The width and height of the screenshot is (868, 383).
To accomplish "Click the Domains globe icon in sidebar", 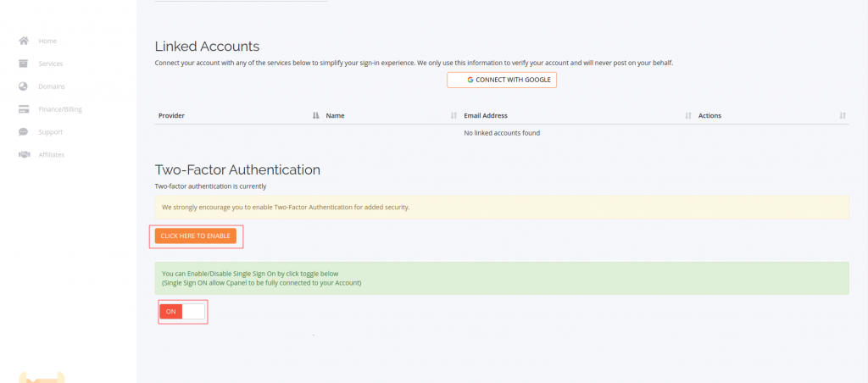I will (24, 86).
